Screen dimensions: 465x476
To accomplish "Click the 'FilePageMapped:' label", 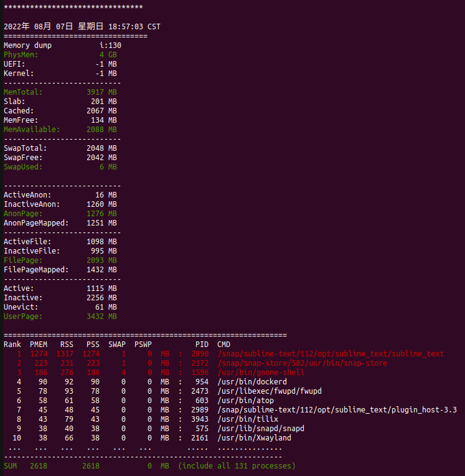I will click(36, 270).
